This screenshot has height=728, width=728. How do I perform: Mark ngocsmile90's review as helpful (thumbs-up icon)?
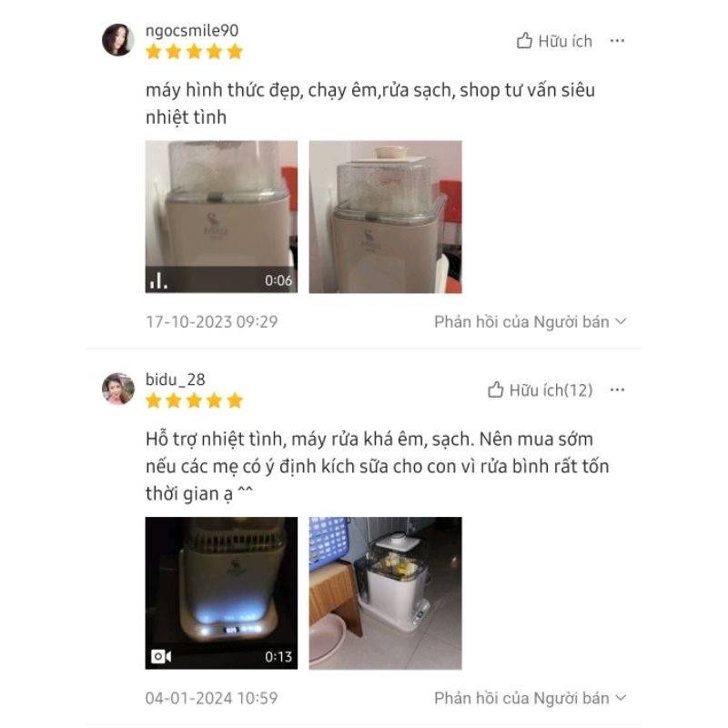pos(524,41)
